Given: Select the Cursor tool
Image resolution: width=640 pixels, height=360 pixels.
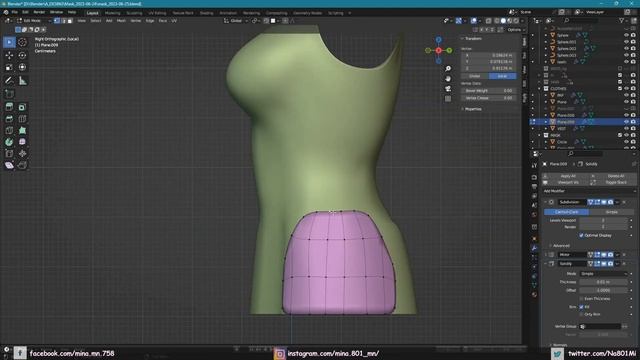Looking at the screenshot, I should click(x=22, y=42).
